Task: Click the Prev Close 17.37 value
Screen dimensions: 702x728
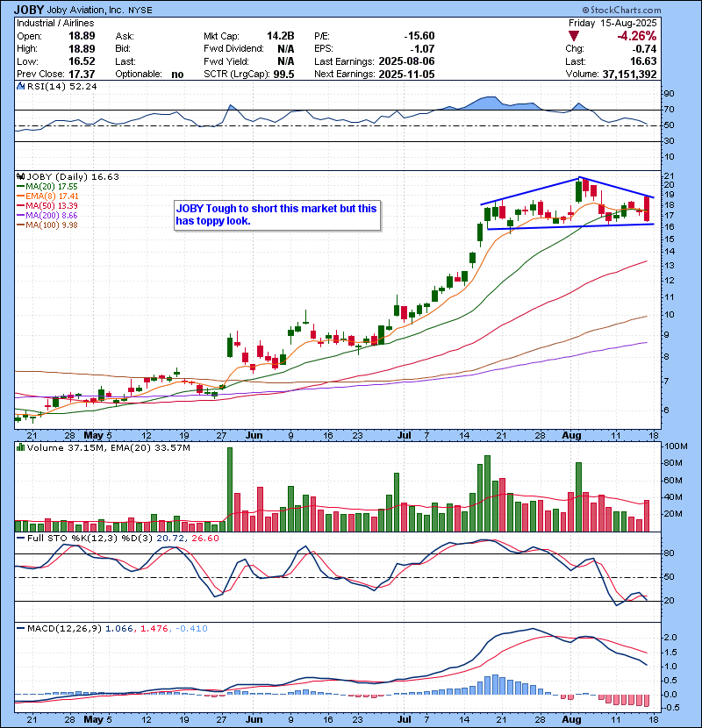Action: coord(82,75)
